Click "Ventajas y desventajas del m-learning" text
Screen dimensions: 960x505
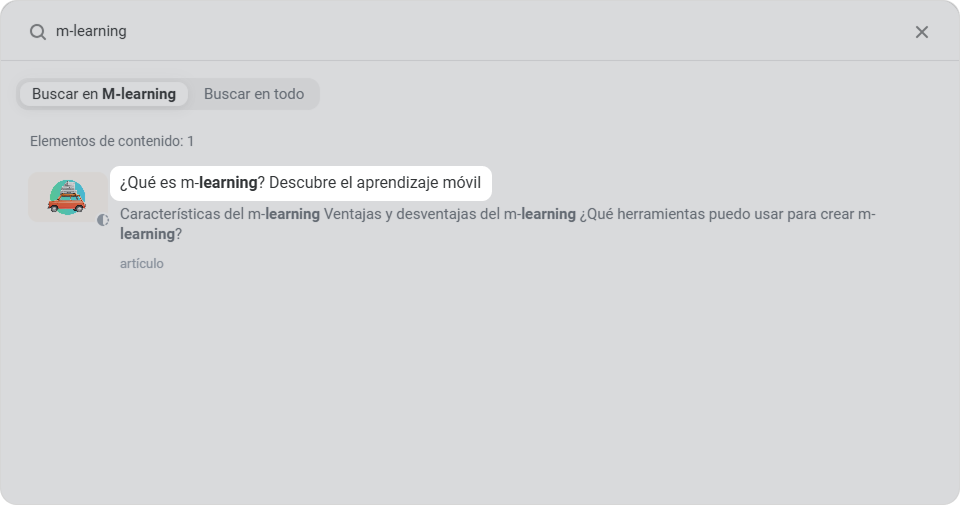pos(450,214)
